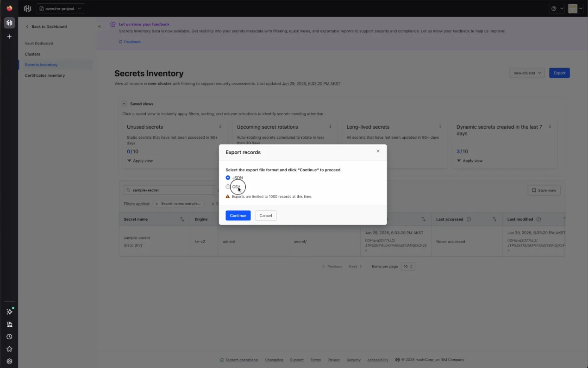Select Certificates Inventory in the navigation
Screen dimensions: 588x368
click(x=44, y=75)
